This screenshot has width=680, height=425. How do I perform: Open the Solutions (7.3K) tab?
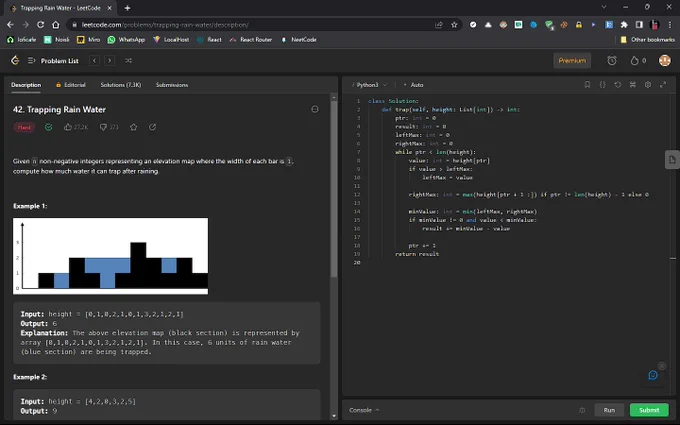click(x=121, y=85)
